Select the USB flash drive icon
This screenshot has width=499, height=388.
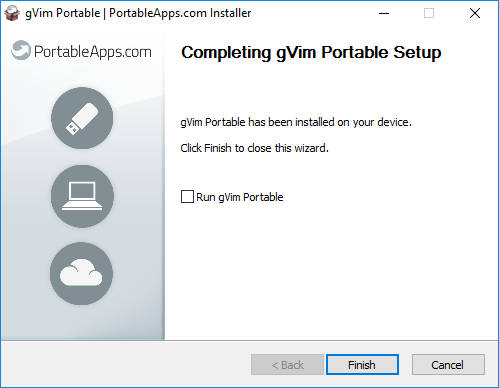pyautogui.click(x=82, y=118)
